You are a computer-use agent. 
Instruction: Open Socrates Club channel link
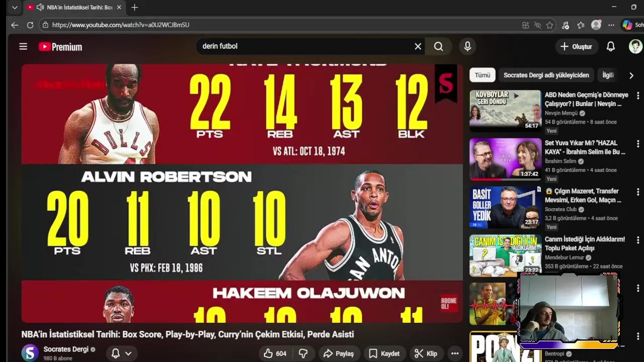pos(560,209)
